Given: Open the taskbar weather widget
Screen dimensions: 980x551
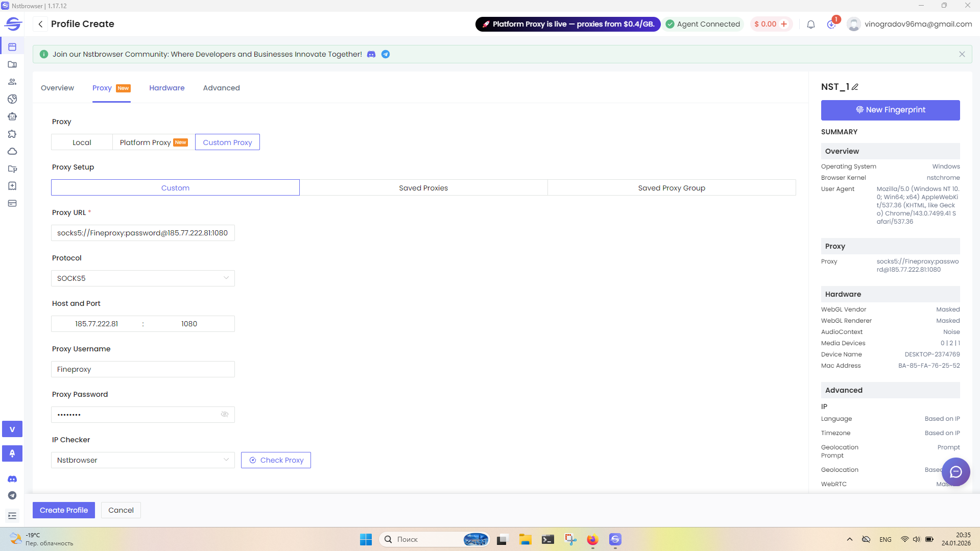Looking at the screenshot, I should 42,539.
